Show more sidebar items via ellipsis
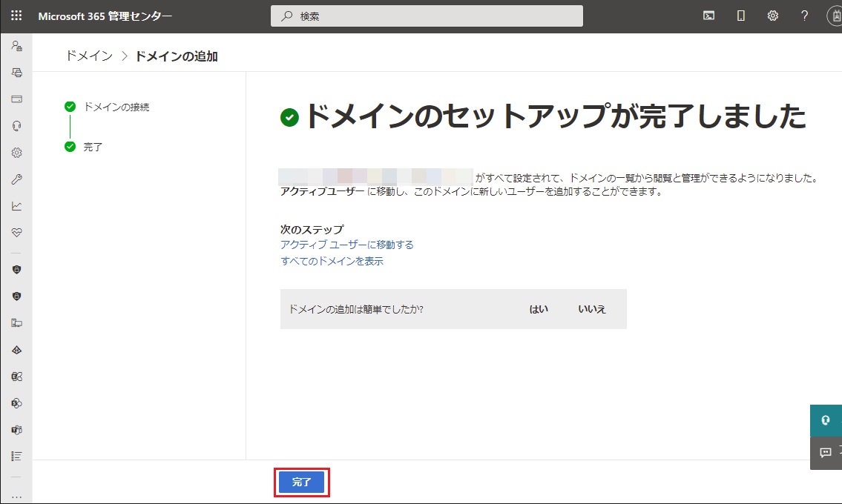Viewport: 842px width, 504px height. tap(16, 497)
